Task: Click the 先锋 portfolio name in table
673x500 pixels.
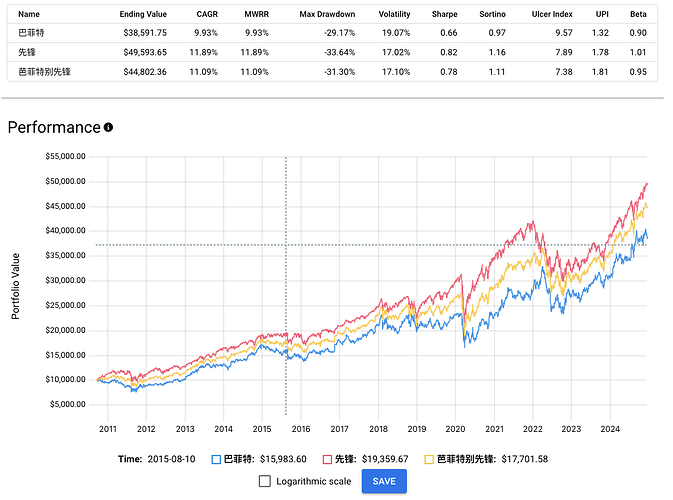Action: pyautogui.click(x=27, y=50)
